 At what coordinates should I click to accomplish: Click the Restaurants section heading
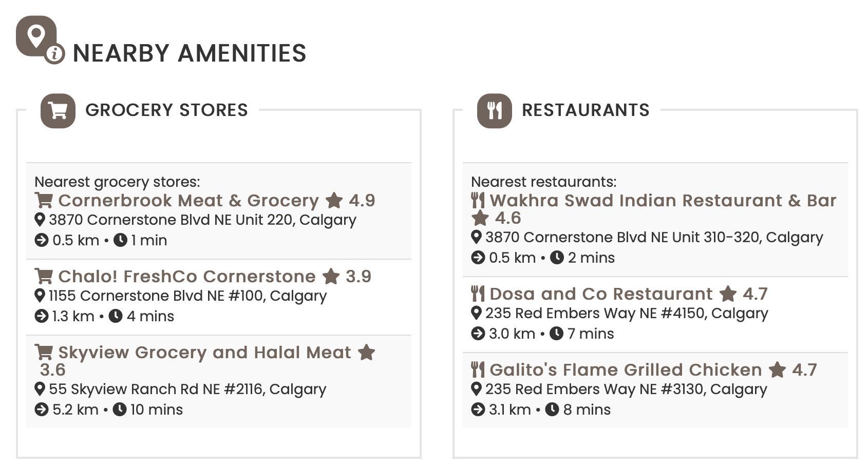pyautogui.click(x=586, y=110)
